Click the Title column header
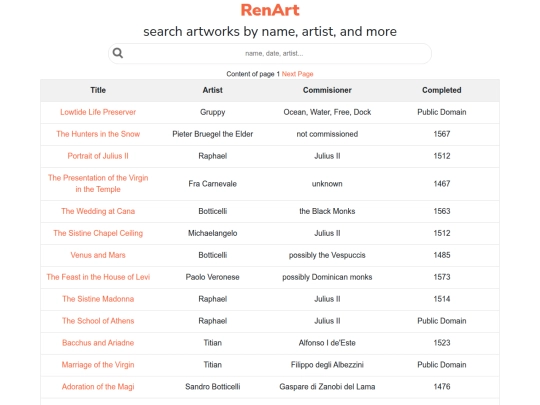Viewport: 540px width, 405px height. (98, 90)
